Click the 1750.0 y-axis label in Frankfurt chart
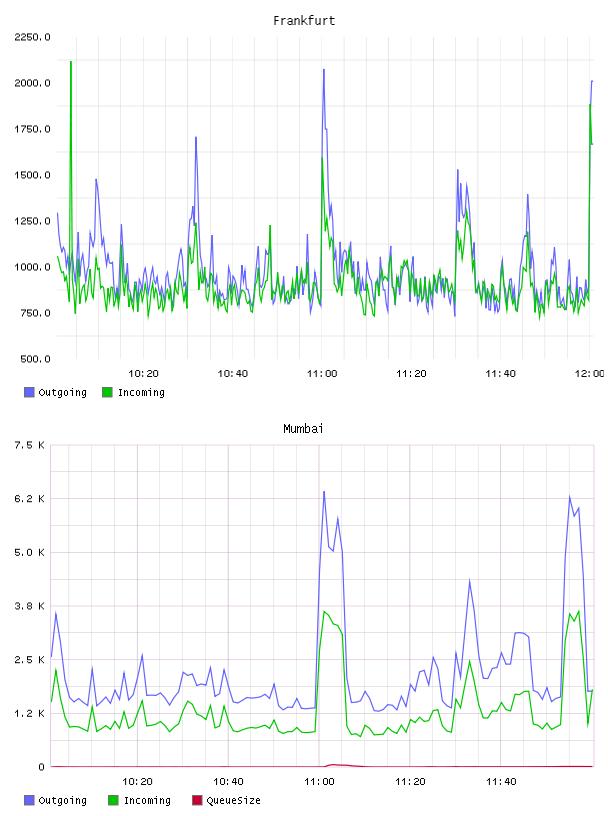608x816 pixels. point(32,129)
